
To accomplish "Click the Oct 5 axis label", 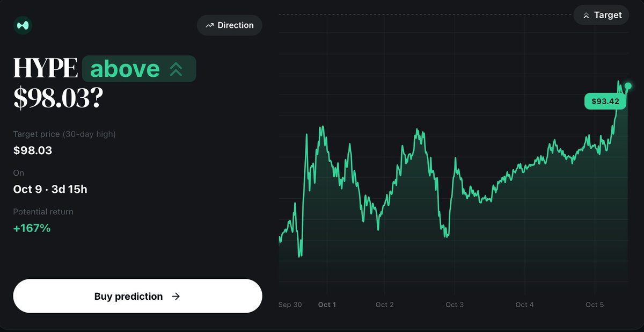I will 595,305.
